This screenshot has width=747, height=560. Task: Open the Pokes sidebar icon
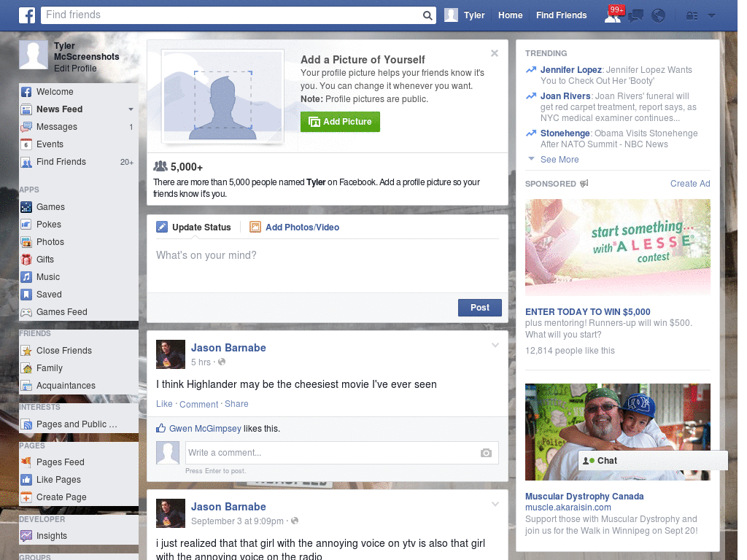coord(27,225)
